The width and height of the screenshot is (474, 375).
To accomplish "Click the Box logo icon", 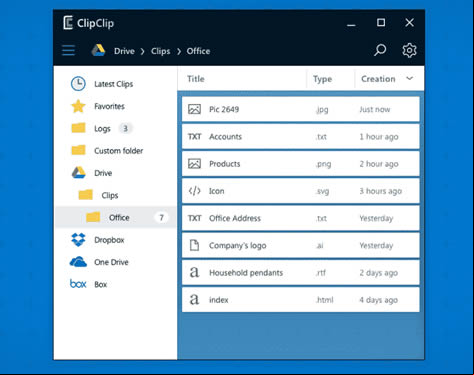I will 78,284.
